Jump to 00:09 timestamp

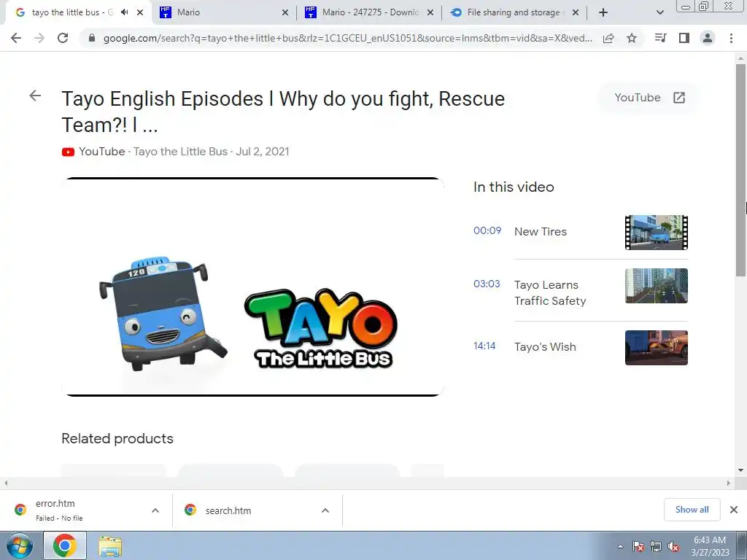point(487,230)
